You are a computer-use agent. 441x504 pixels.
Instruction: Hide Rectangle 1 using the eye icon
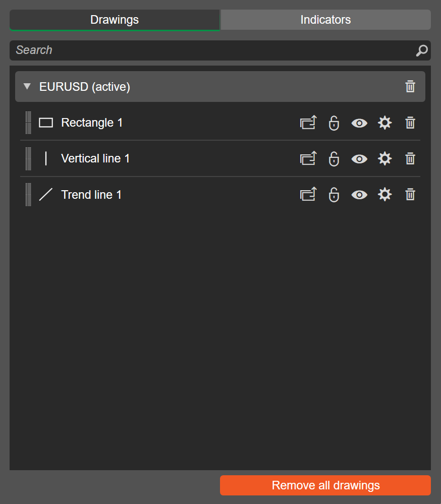pos(359,123)
